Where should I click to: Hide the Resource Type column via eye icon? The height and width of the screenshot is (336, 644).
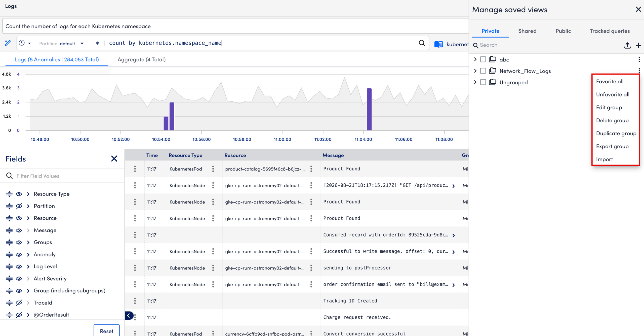coord(19,194)
